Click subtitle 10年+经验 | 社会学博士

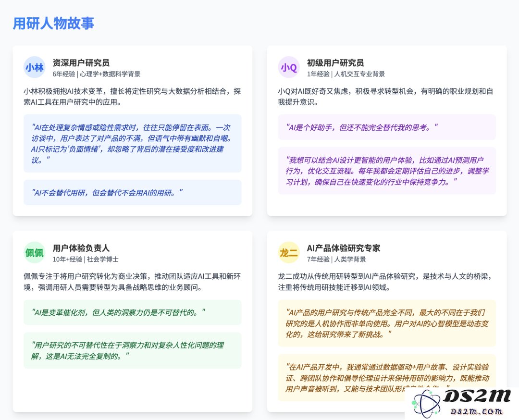[86, 259]
